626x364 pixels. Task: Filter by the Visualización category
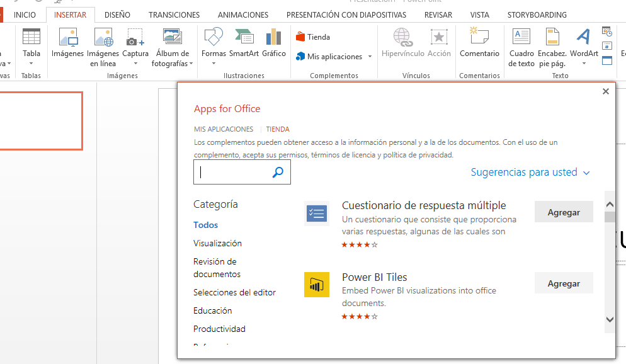tap(217, 244)
